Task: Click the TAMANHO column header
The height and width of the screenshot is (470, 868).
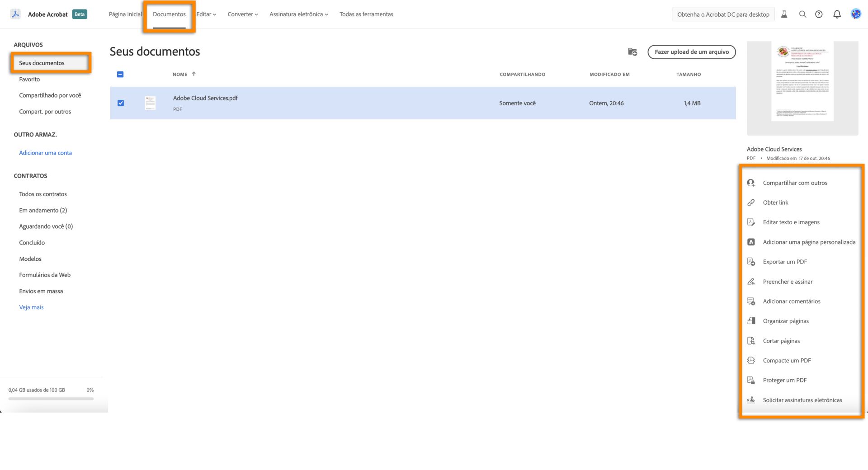Action: [689, 74]
